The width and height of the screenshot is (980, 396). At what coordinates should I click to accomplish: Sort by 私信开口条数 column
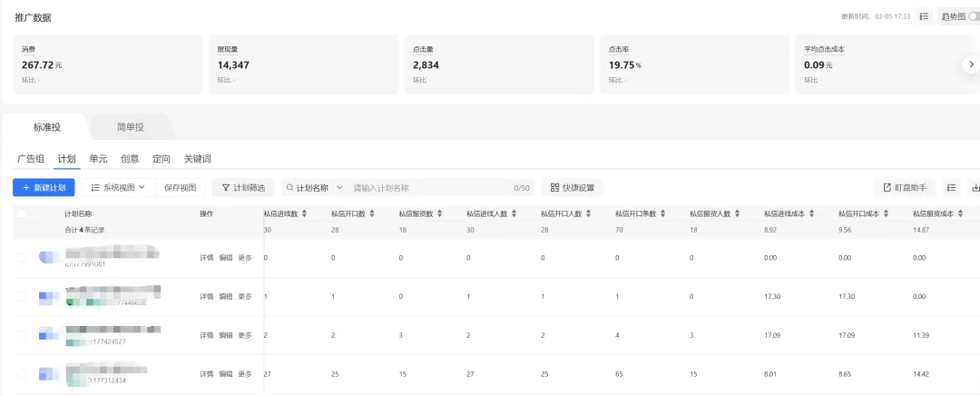coord(662,213)
